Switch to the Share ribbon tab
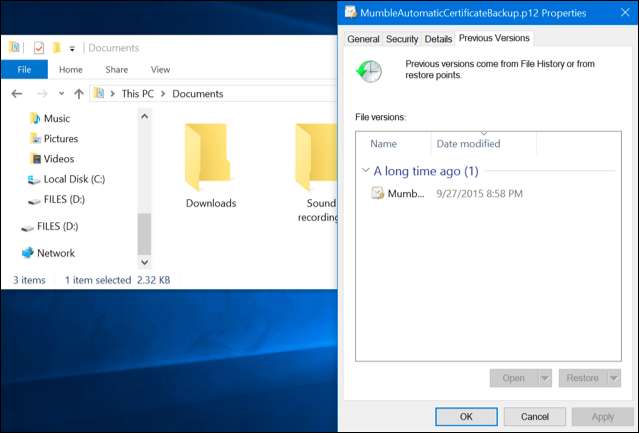Viewport: 639px width, 433px height. pos(117,70)
